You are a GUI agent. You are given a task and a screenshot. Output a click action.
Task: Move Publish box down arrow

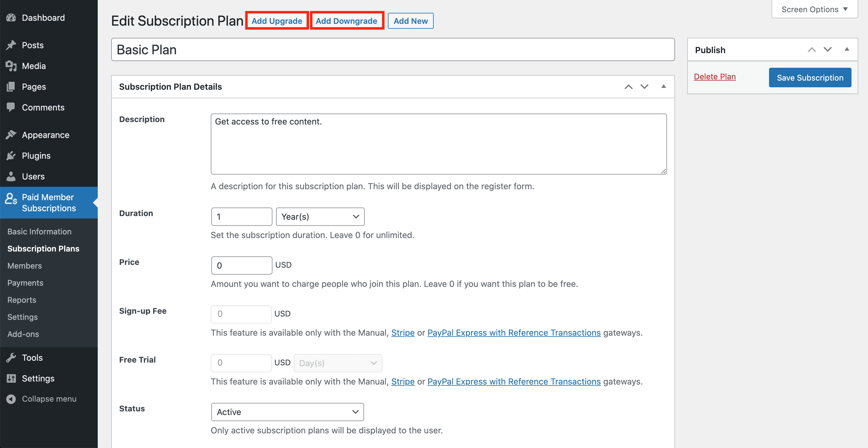[x=827, y=50]
